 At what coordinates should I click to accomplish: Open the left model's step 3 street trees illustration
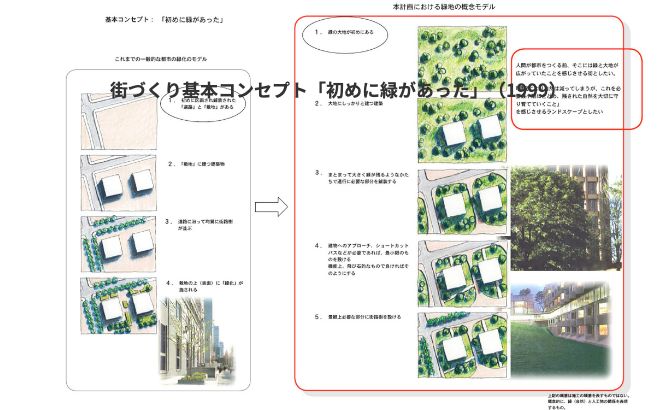pyautogui.click(x=118, y=241)
